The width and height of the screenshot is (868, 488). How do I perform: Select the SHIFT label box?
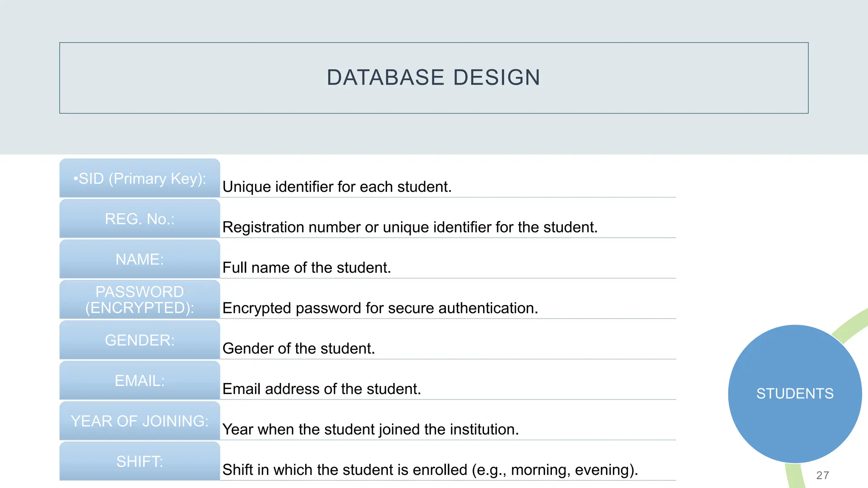pyautogui.click(x=140, y=461)
